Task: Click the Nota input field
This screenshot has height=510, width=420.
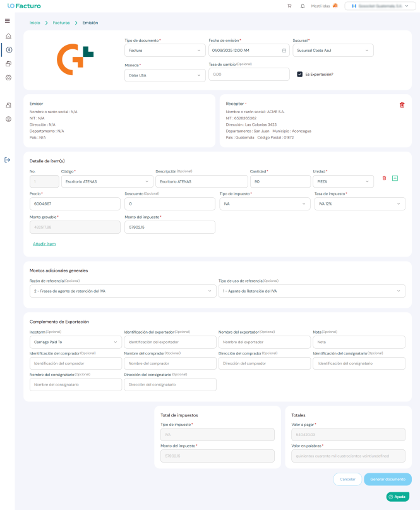Action: [x=359, y=342]
